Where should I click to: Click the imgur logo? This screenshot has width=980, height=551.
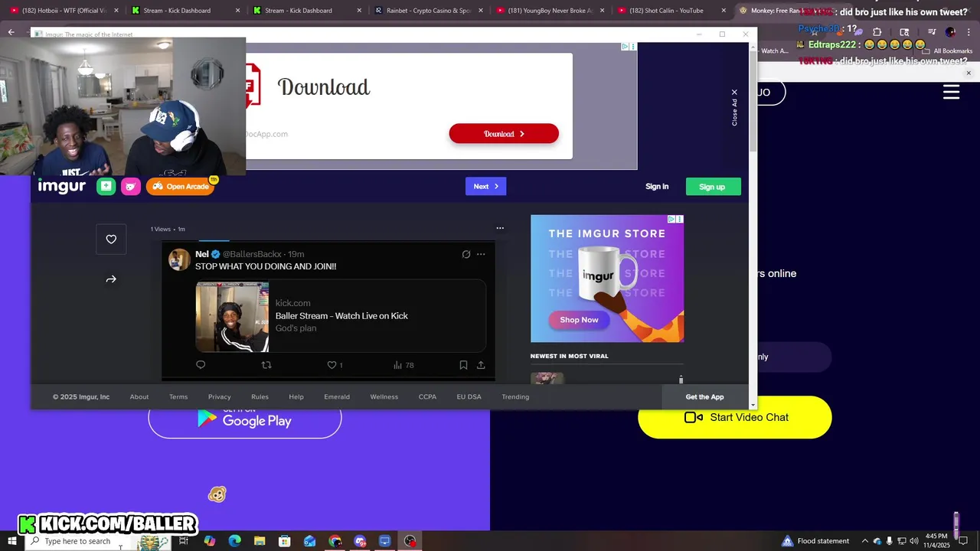[62, 186]
